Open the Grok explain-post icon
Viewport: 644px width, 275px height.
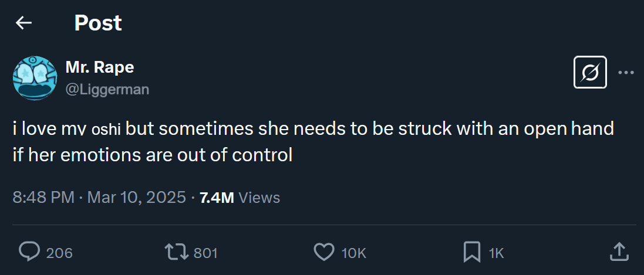[590, 73]
